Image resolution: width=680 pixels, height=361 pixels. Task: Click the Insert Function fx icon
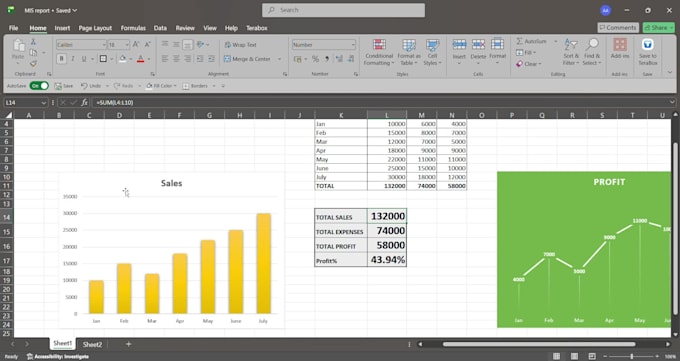coord(85,102)
